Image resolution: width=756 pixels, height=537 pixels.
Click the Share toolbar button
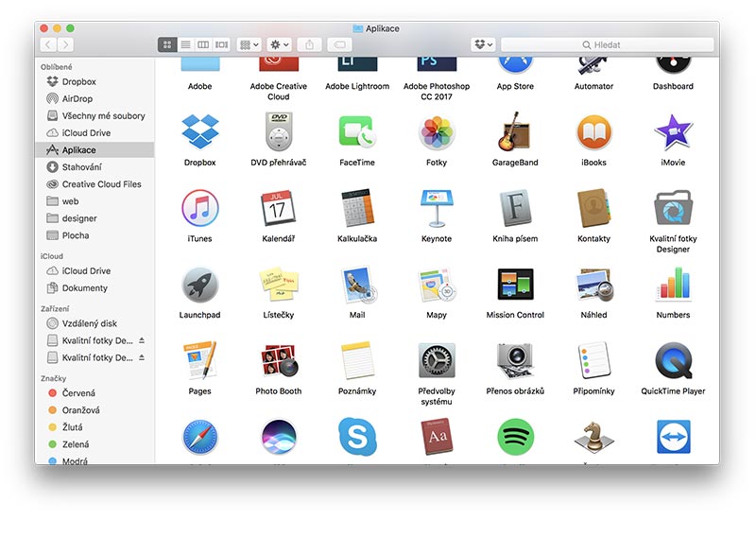(309, 44)
